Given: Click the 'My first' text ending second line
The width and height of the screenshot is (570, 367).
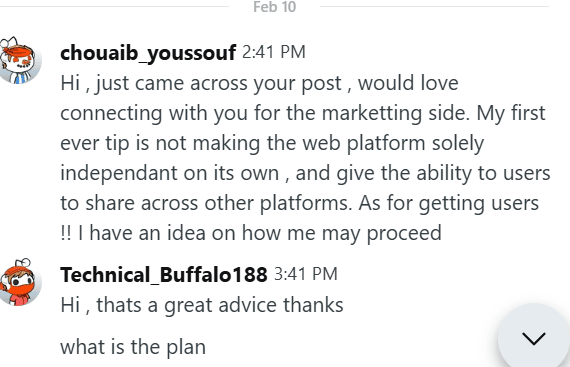Looking at the screenshot, I should tap(511, 113).
